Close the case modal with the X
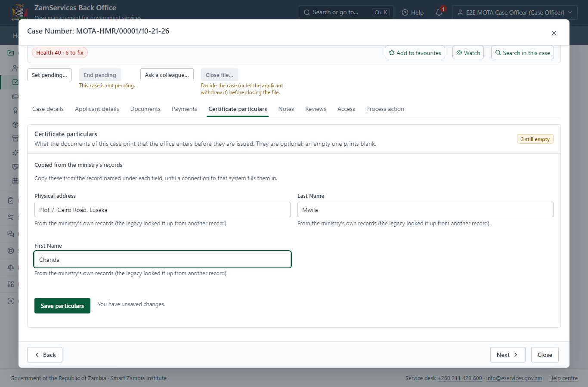This screenshot has width=588, height=387. tap(554, 33)
